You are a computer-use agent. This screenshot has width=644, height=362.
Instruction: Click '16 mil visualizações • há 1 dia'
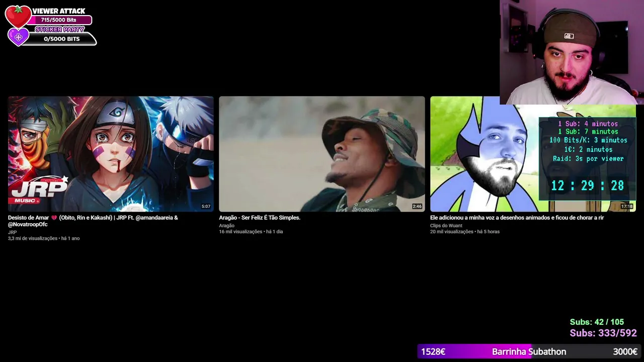251,232
